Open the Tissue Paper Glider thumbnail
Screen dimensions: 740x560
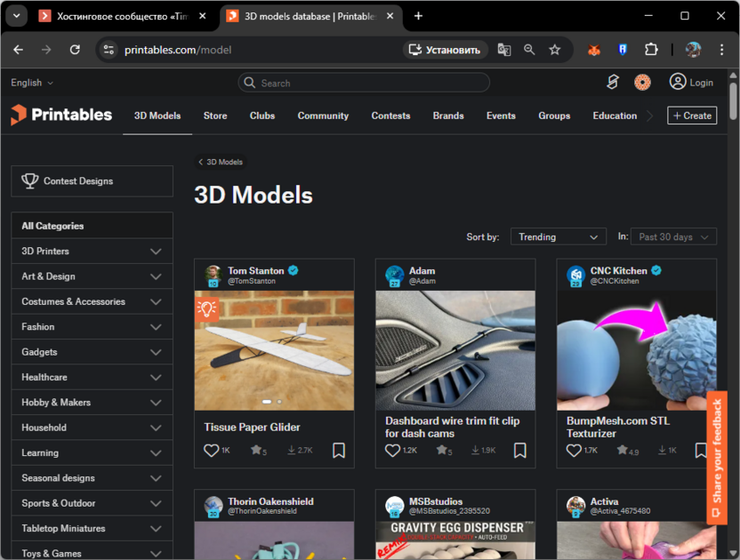pos(274,350)
